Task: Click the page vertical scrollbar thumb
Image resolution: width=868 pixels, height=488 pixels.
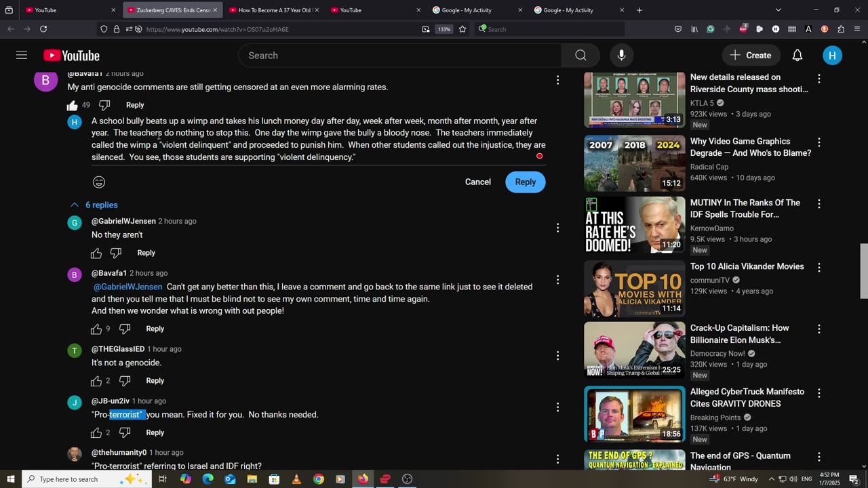Action: tap(863, 270)
